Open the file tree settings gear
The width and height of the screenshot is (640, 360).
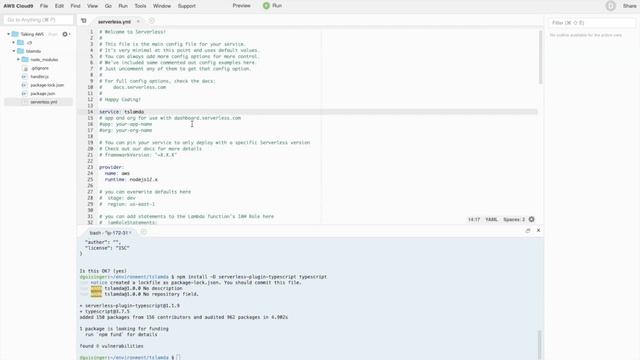[65, 34]
